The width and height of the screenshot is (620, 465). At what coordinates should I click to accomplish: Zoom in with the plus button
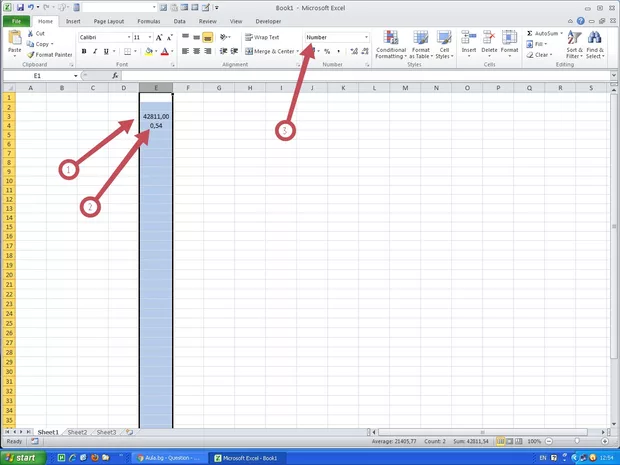tap(605, 441)
